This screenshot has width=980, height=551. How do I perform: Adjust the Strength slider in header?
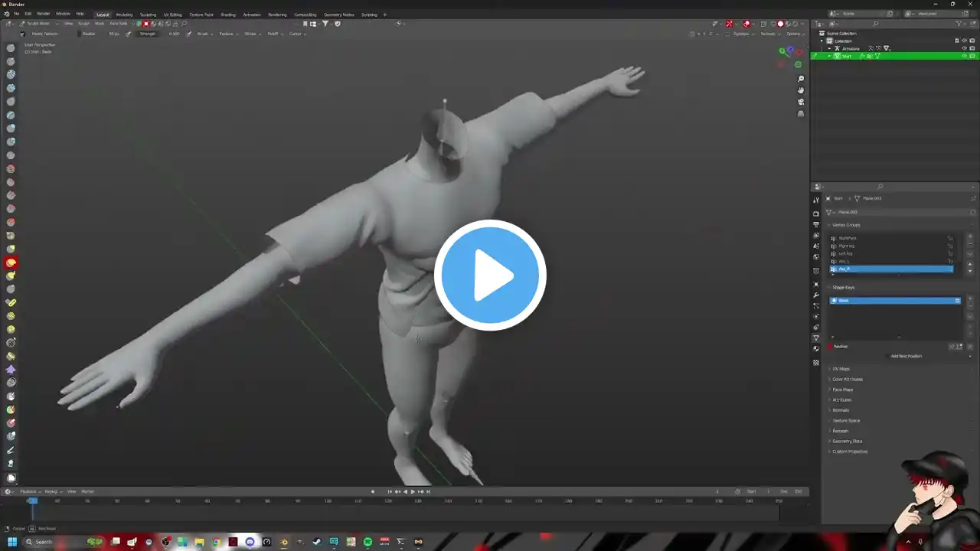tap(159, 34)
